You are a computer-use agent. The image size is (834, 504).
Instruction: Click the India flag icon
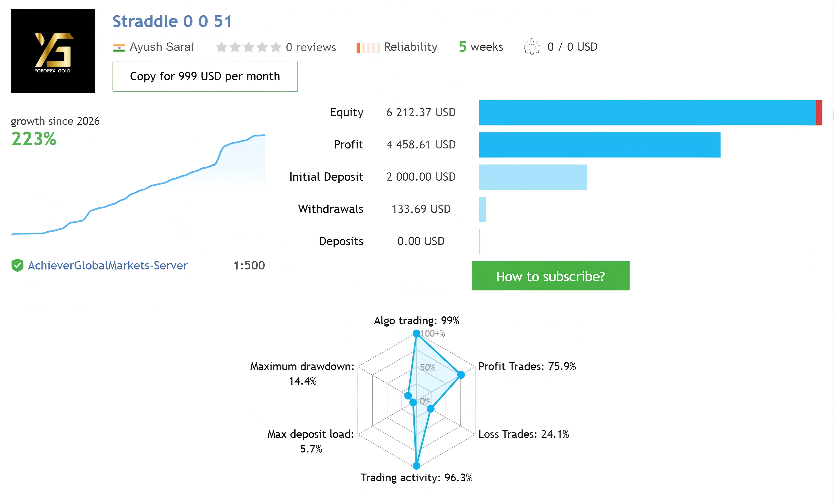119,48
